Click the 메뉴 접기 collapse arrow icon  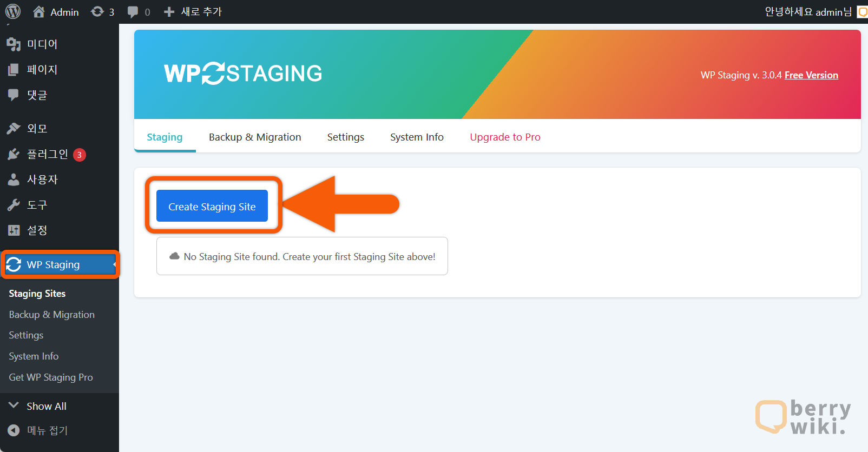tap(14, 430)
